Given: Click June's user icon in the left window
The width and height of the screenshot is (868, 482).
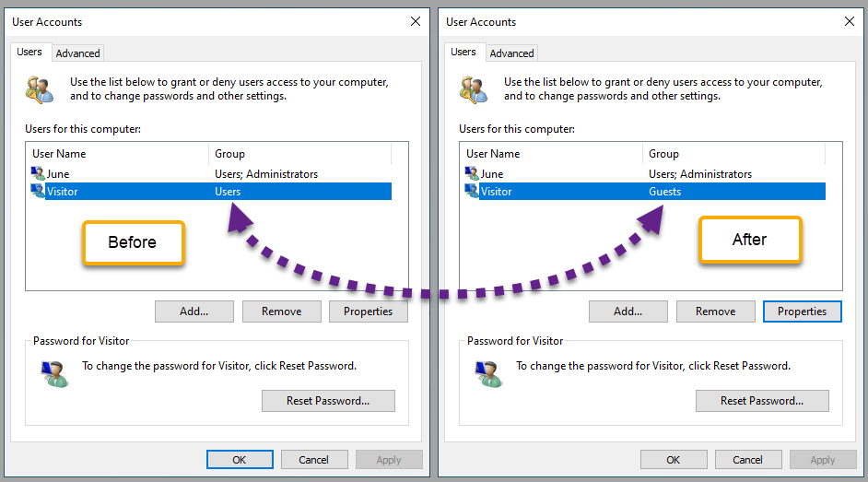Looking at the screenshot, I should point(38,173).
